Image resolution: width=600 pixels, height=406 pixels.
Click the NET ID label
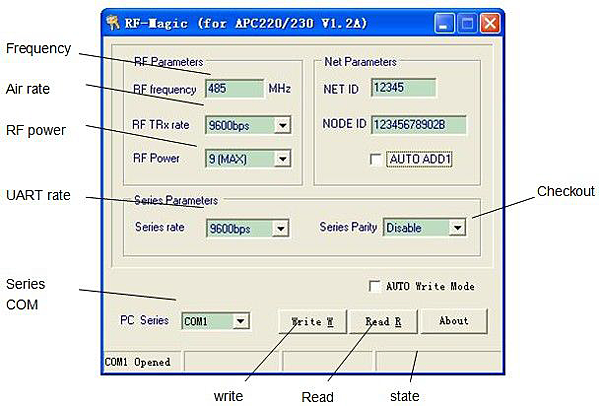(341, 89)
